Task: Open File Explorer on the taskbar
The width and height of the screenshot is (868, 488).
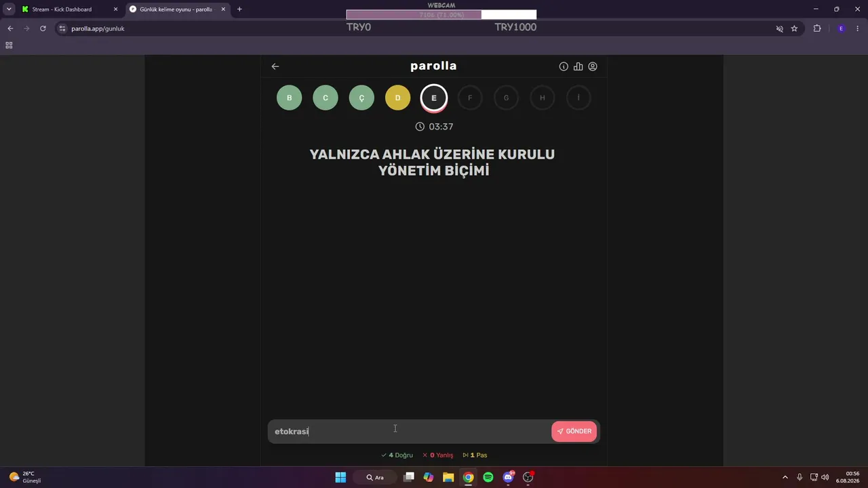Action: click(x=448, y=477)
